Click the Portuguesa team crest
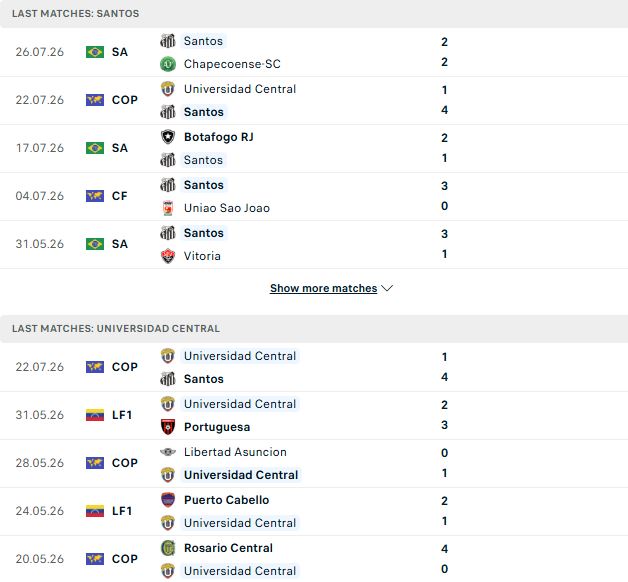Screen dimensions: 628x582 coord(168,427)
